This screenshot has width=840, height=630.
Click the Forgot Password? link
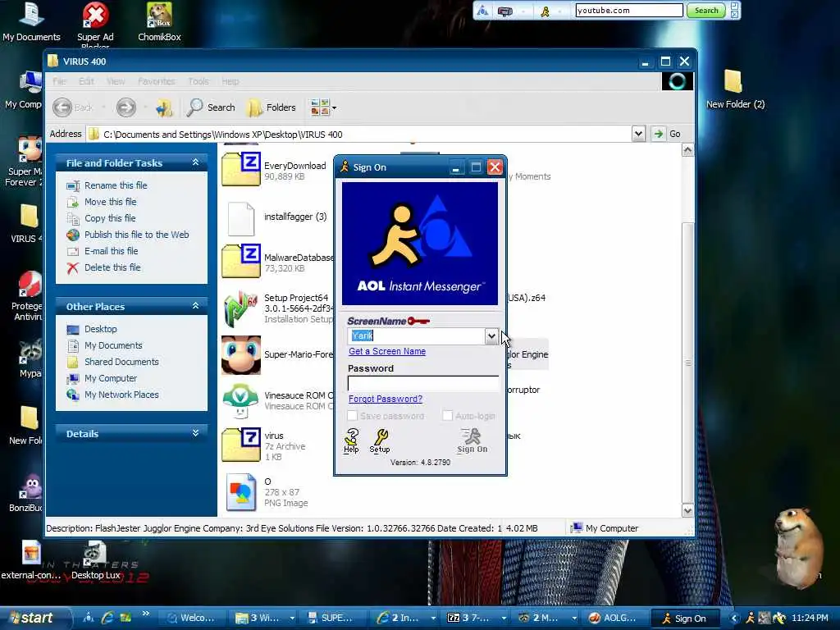(x=386, y=399)
